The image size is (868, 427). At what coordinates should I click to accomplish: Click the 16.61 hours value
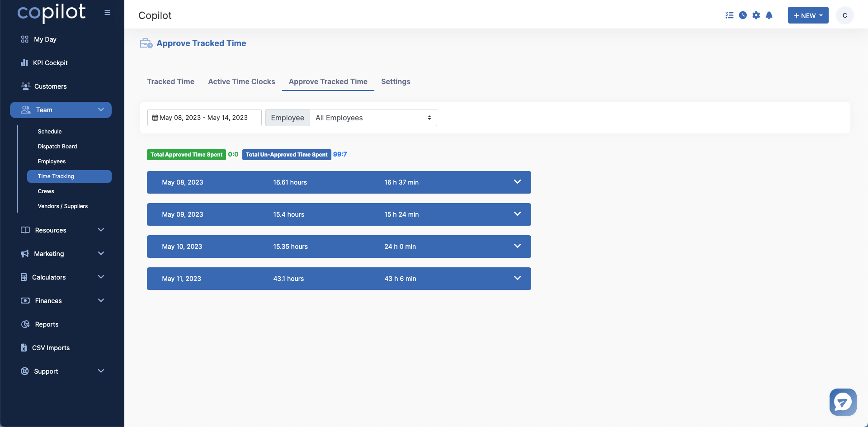point(290,182)
